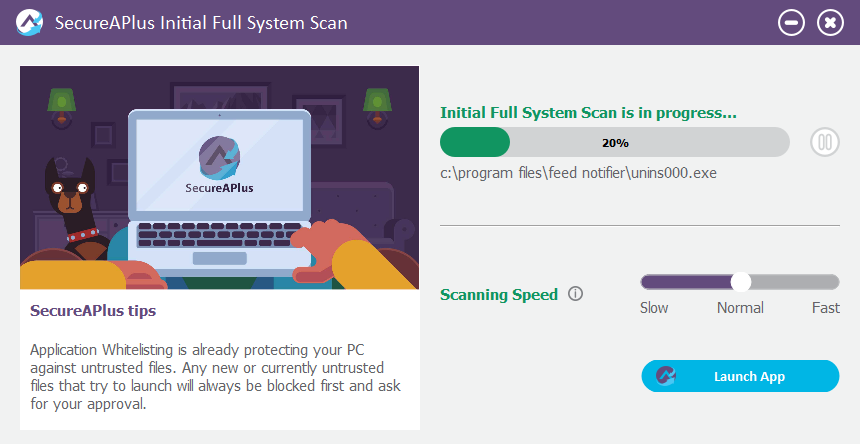Click the SecureAPlus logo on laptop screen

click(x=219, y=164)
